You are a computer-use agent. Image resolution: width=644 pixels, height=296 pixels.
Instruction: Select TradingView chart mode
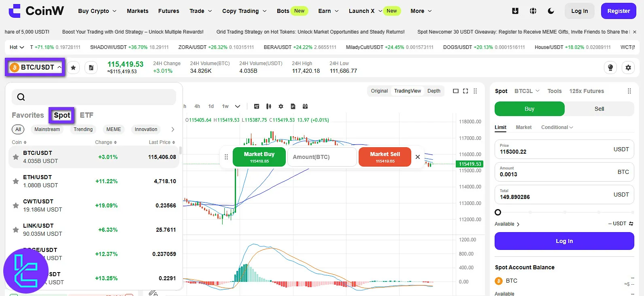click(408, 91)
